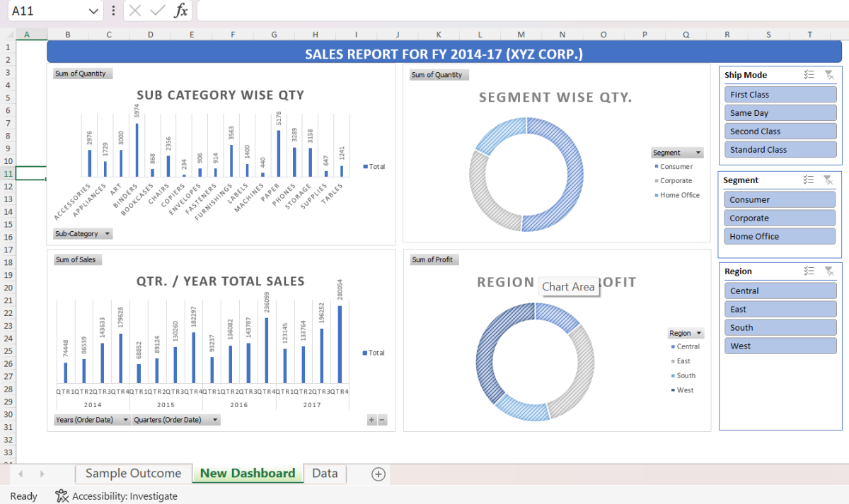Clear filter icon on Segment slicer
The image size is (849, 504).
828,180
